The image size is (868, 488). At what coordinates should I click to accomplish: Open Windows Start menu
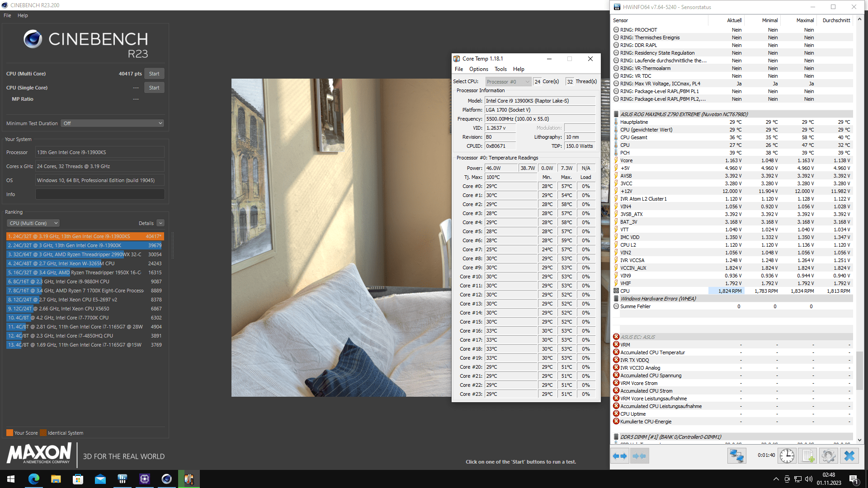click(x=11, y=479)
